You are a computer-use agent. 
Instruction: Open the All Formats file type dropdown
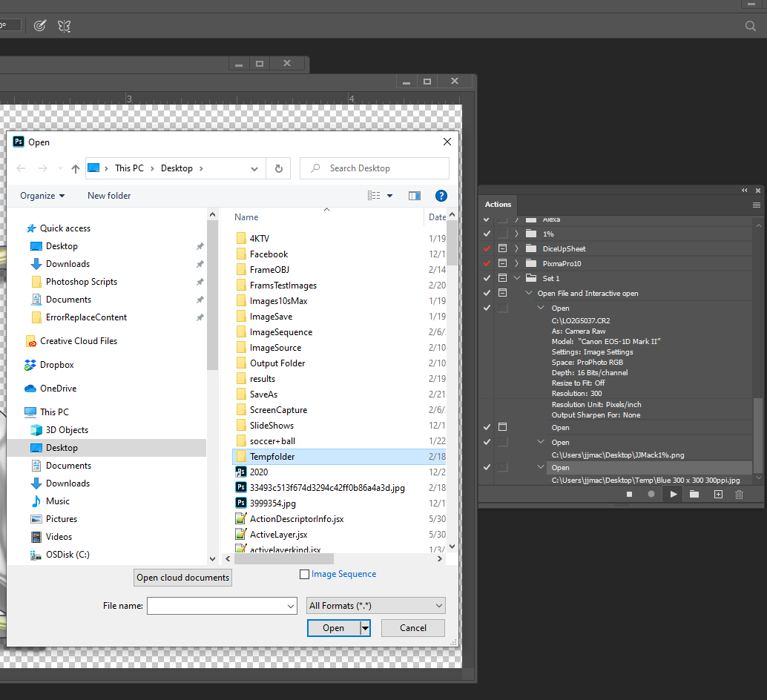[x=375, y=605]
